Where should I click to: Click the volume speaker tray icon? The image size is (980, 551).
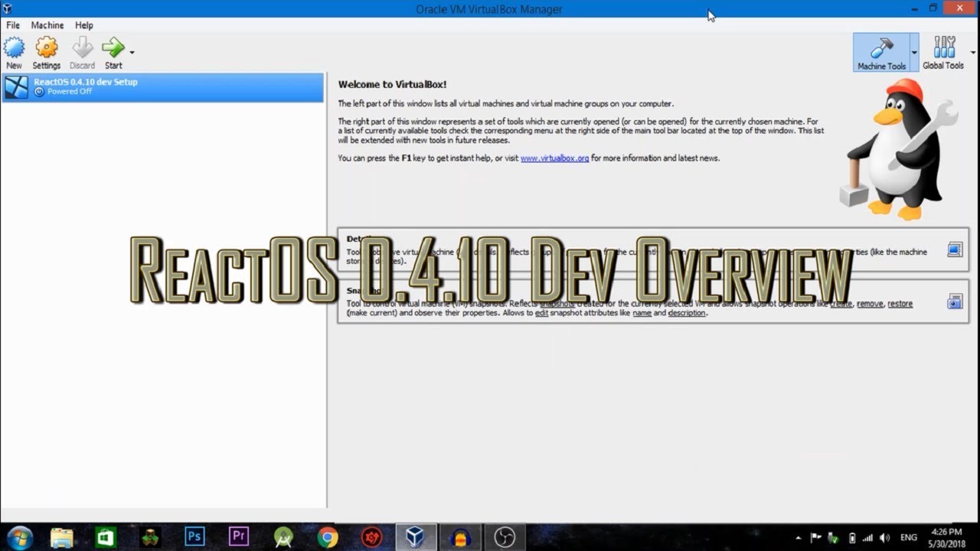[886, 538]
